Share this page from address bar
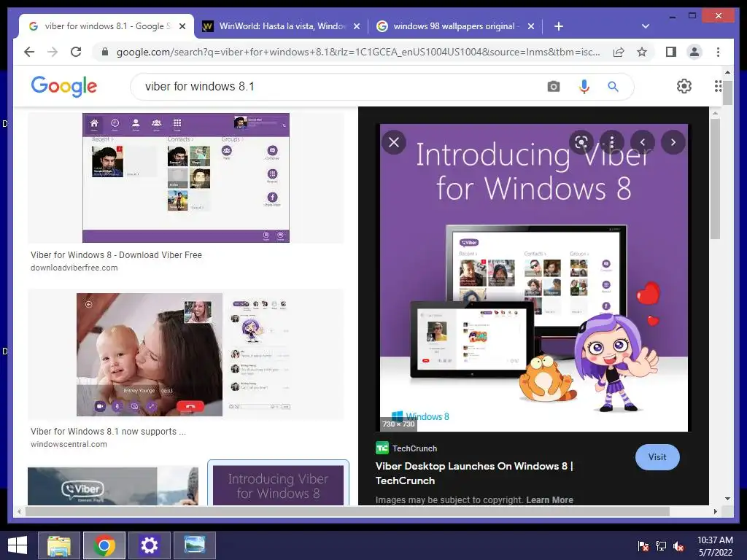747x560 pixels. 619,52
